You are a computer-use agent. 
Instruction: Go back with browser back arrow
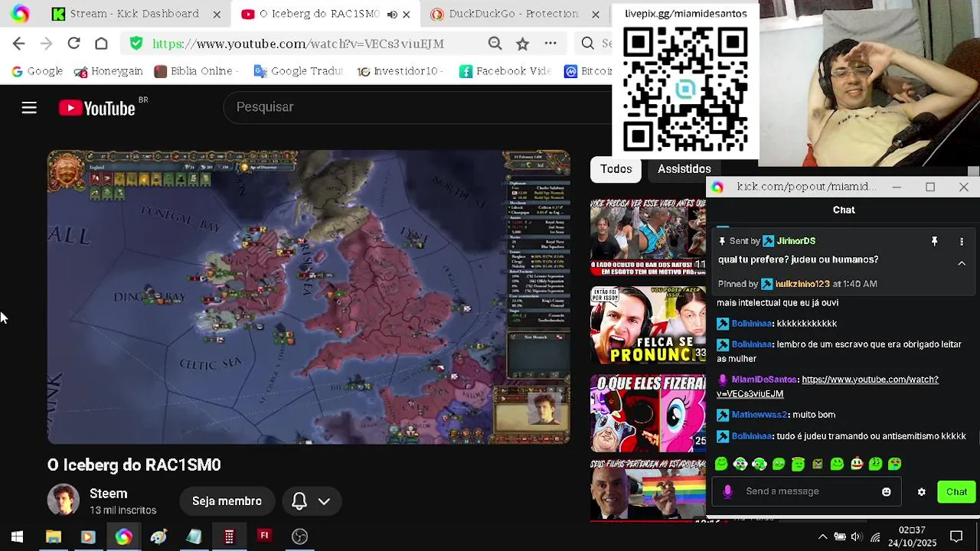(19, 44)
